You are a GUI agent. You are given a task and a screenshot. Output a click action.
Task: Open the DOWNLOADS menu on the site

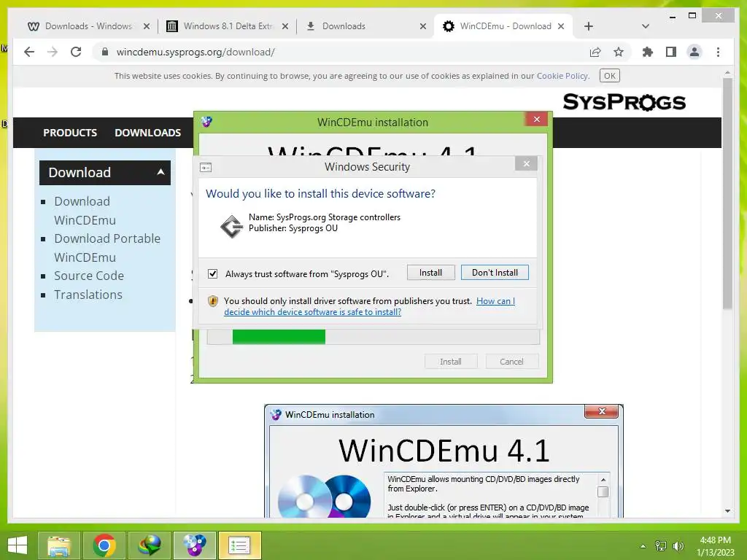click(x=147, y=133)
